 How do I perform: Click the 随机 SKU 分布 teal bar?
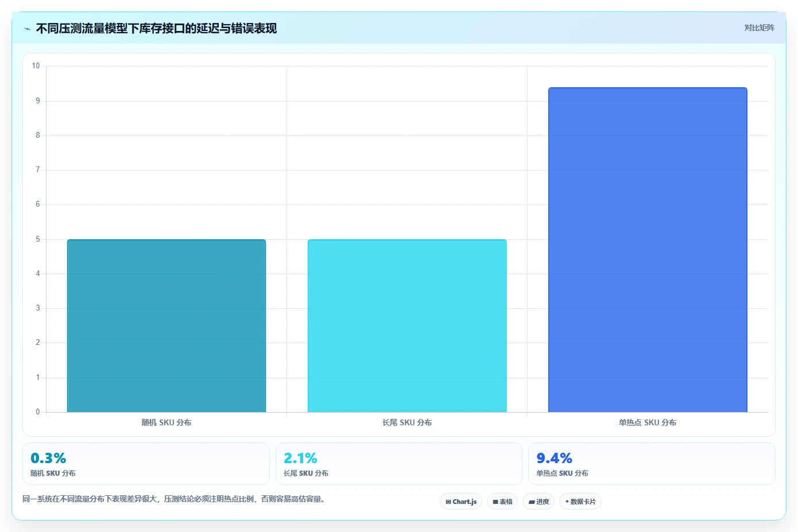(166, 325)
